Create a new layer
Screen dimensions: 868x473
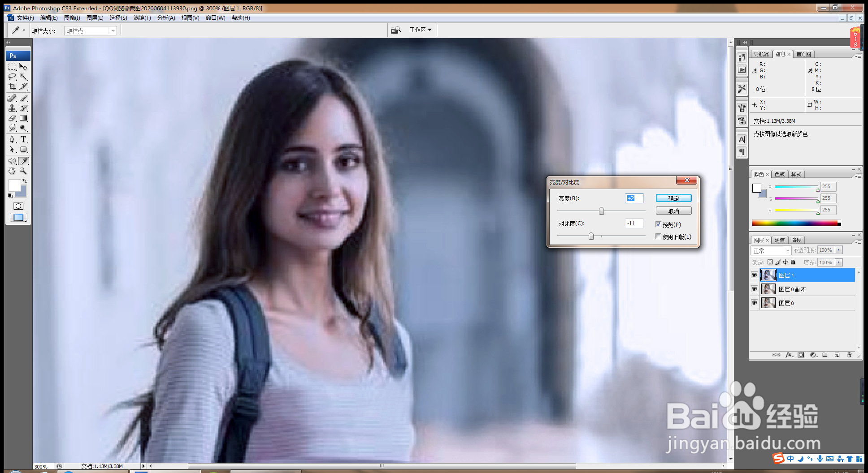837,355
